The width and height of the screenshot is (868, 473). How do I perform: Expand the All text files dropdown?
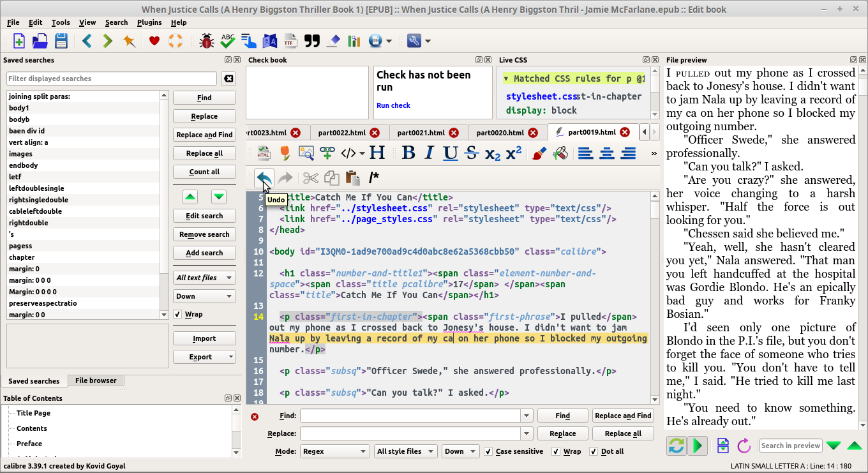click(x=204, y=278)
